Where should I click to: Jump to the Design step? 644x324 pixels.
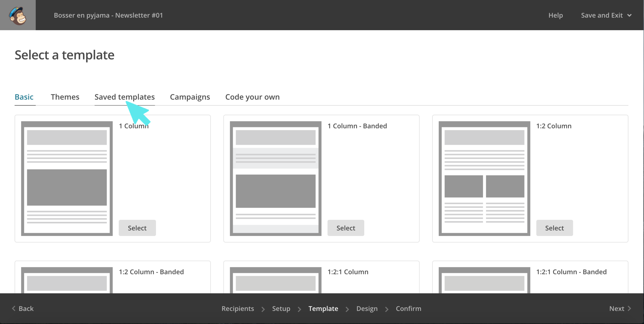coord(367,309)
